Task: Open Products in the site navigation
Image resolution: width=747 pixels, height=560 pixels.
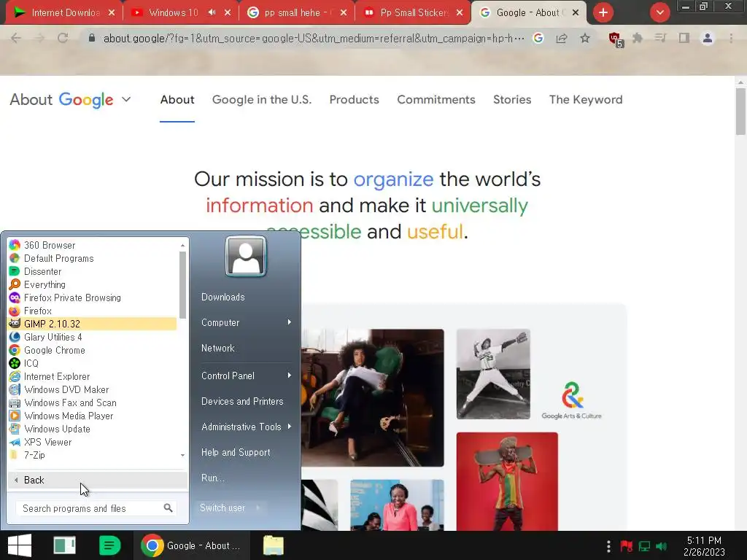Action: [354, 99]
